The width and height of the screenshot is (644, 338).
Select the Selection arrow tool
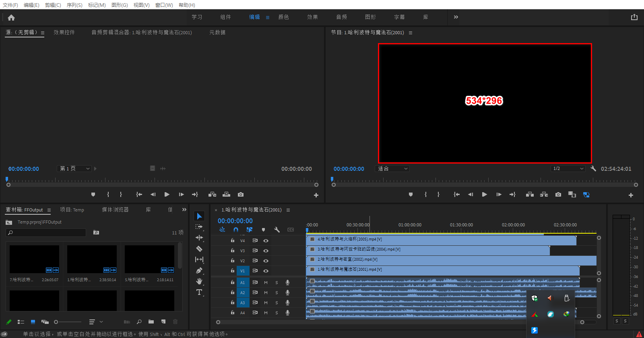pyautogui.click(x=199, y=216)
